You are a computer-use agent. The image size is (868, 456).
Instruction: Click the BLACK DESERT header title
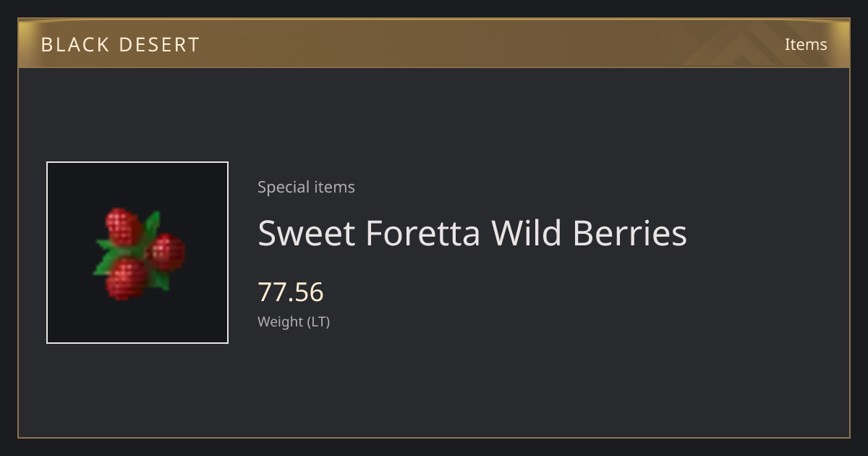coord(120,45)
